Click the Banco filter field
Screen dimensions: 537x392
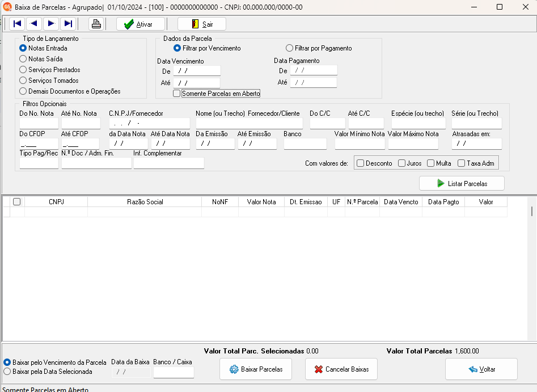coord(305,144)
